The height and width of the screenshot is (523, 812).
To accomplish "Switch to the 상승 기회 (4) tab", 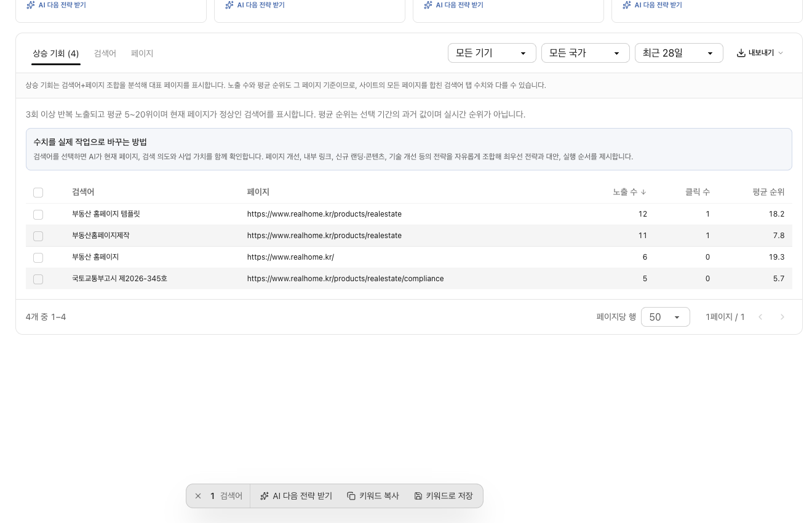I will coord(56,54).
